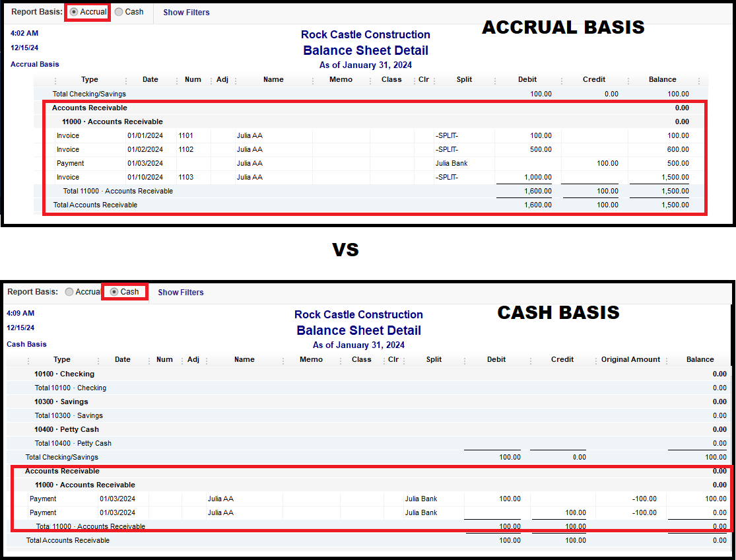
Task: Select the Total Accounts Receivable row in the Accrual Basis report
Action: 371,205
